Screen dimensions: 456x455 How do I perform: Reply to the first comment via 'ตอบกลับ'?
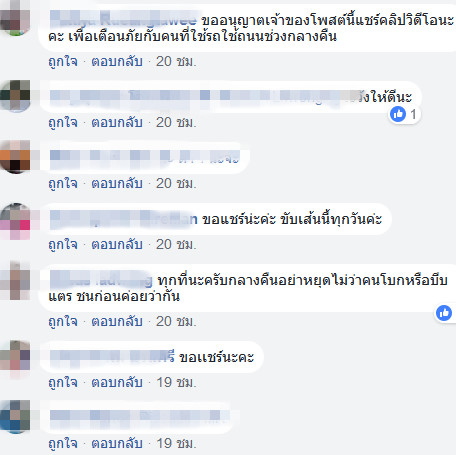pyautogui.click(x=117, y=62)
